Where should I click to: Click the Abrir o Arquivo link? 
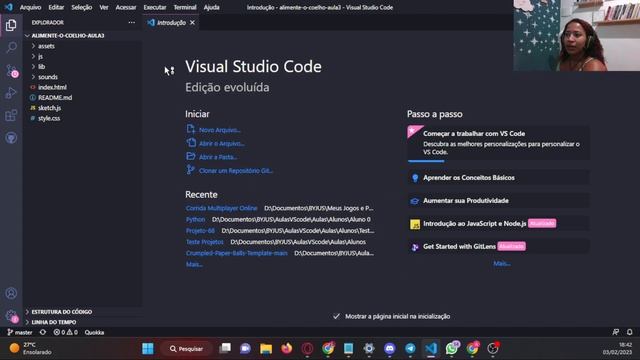tap(222, 143)
